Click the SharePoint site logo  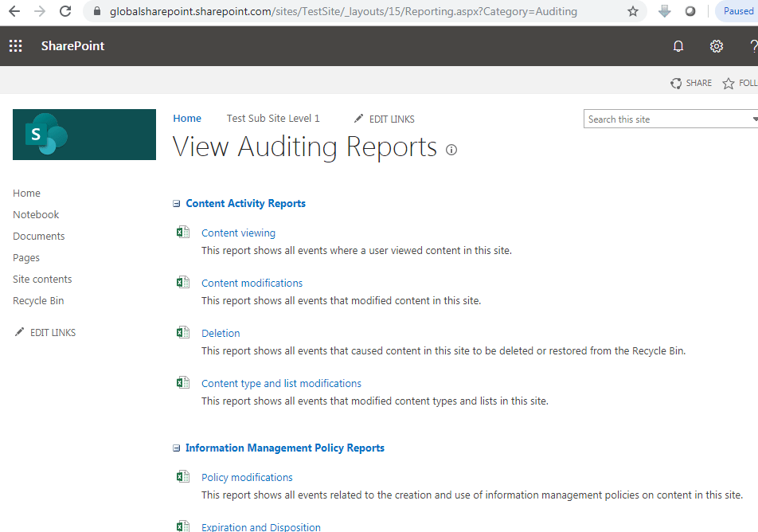[84, 135]
